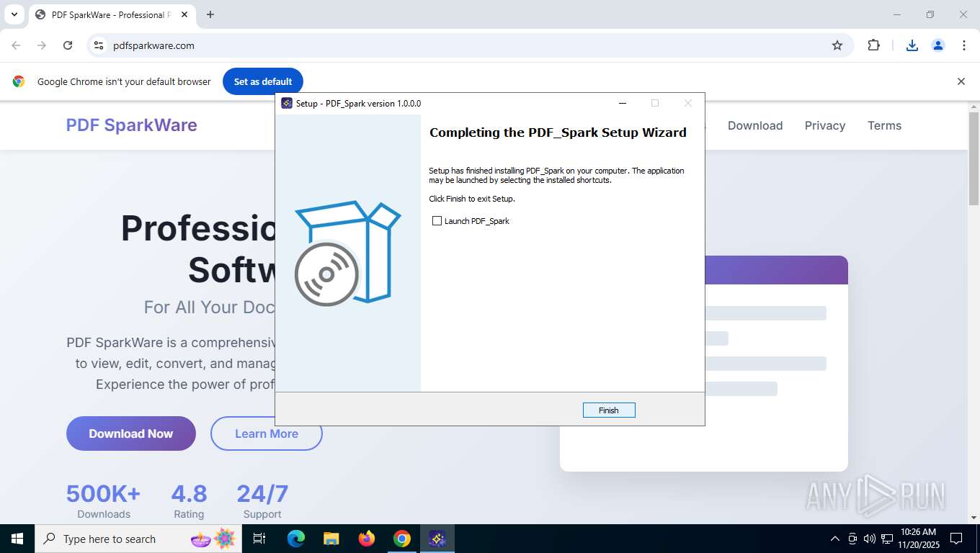Switch to Chrome on taskbar
Viewport: 980px width, 553px height.
(x=401, y=539)
